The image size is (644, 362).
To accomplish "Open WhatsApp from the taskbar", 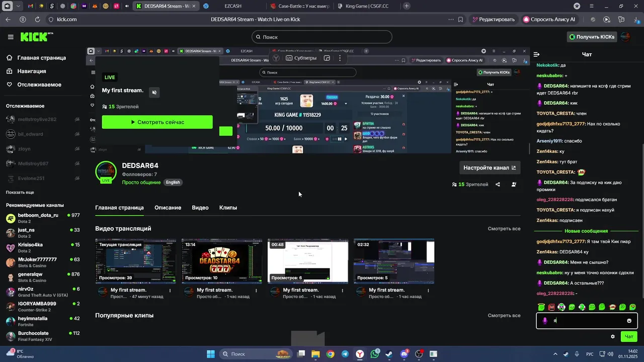I will coord(374,354).
